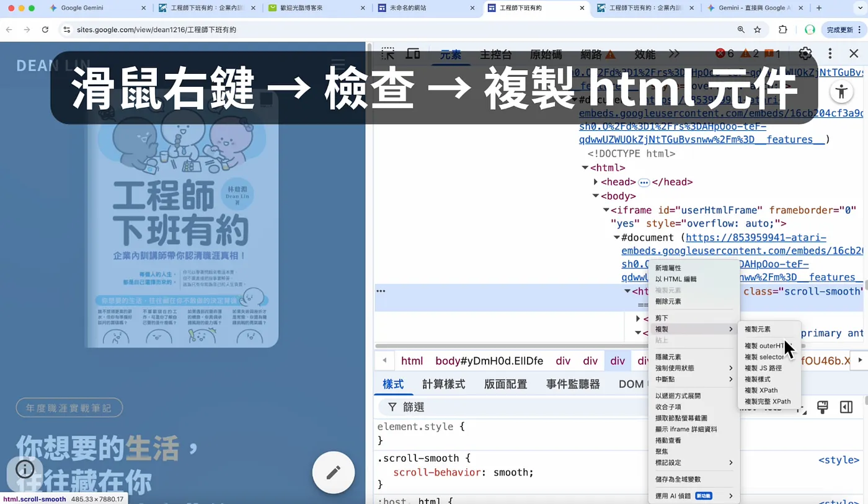The width and height of the screenshot is (868, 504).
Task: Open the 事件監聽器 tab
Action: [x=573, y=384]
